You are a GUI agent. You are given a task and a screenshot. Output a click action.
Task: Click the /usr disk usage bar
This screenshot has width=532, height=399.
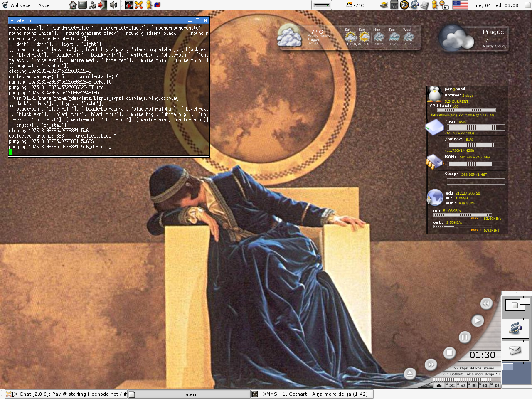[476, 128]
